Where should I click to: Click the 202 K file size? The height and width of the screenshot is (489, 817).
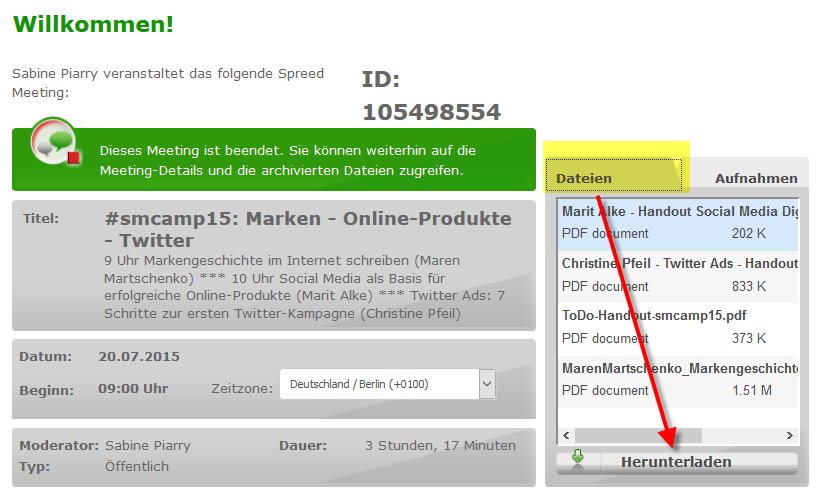(749, 234)
